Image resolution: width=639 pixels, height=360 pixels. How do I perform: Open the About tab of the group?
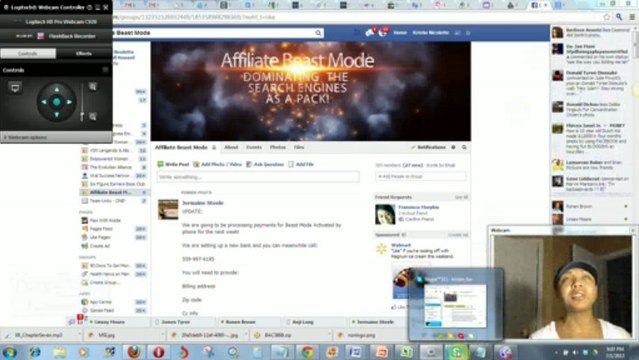pyautogui.click(x=231, y=147)
